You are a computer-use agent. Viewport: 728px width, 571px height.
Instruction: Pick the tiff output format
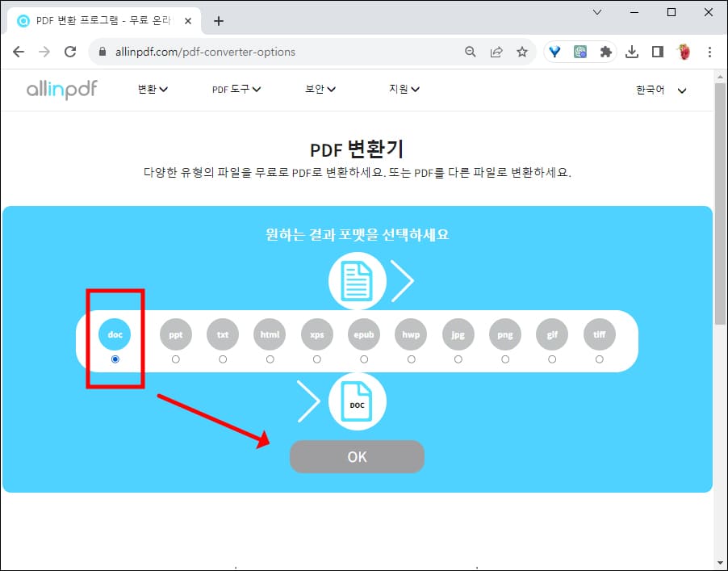tap(599, 334)
